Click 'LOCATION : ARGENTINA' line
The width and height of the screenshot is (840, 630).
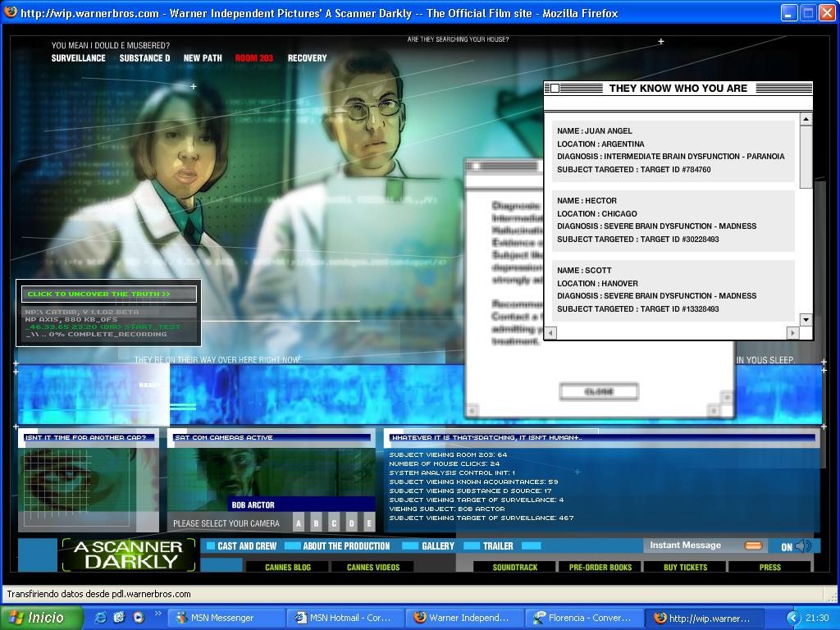click(x=600, y=144)
